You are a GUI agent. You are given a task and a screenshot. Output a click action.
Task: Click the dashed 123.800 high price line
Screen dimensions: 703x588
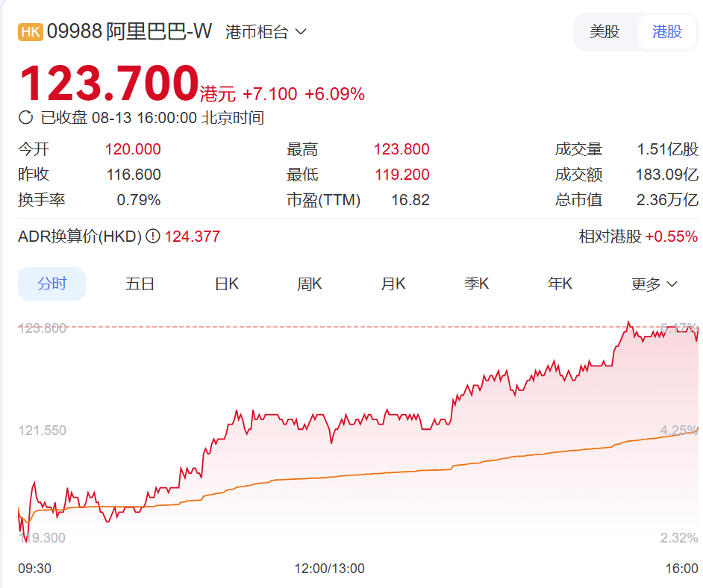pyautogui.click(x=299, y=327)
